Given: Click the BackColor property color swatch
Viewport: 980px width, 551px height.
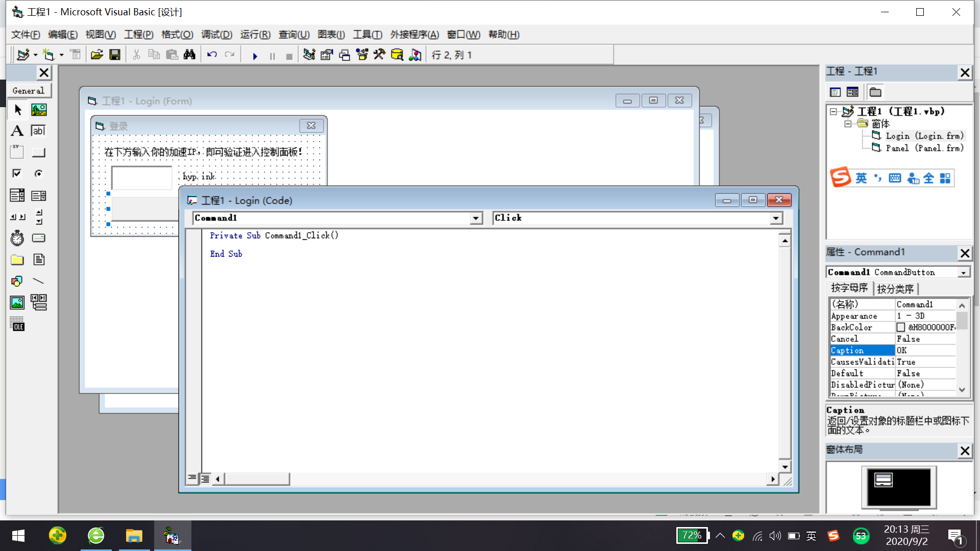Looking at the screenshot, I should pos(901,328).
